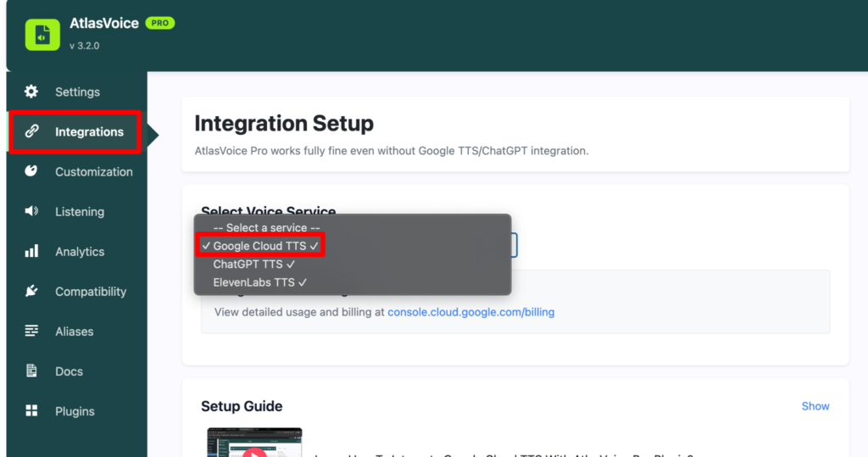The image size is (868, 457).
Task: Open the Analytics section
Action: pos(77,251)
